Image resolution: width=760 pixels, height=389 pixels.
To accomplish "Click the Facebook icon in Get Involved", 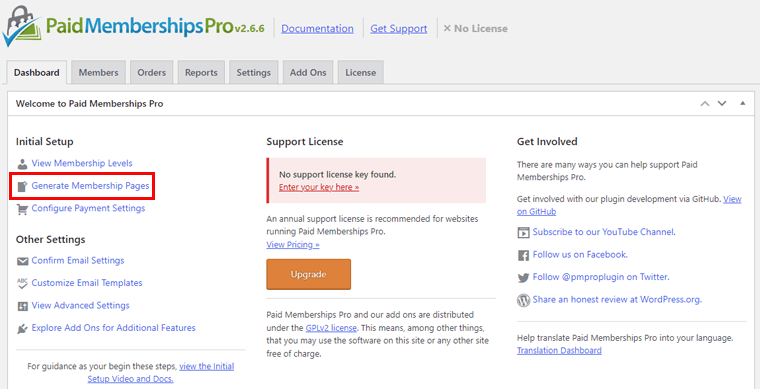I will pyautogui.click(x=523, y=255).
